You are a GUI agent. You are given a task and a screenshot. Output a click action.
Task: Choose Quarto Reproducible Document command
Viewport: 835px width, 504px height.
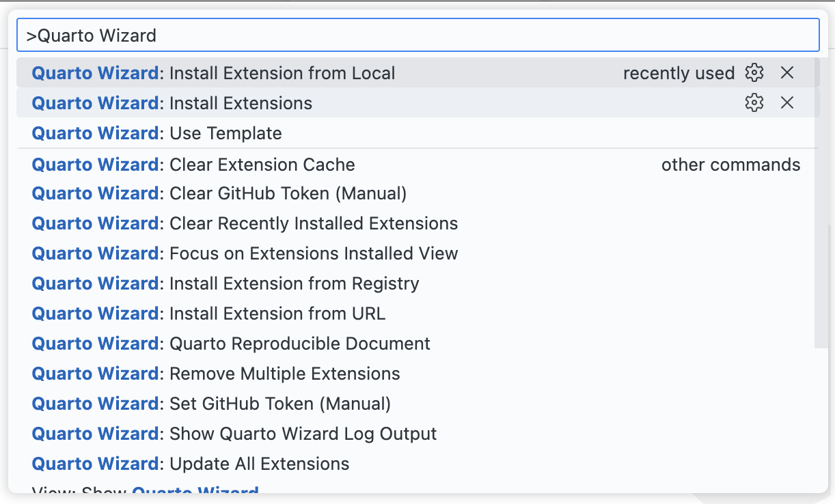pyautogui.click(x=299, y=344)
